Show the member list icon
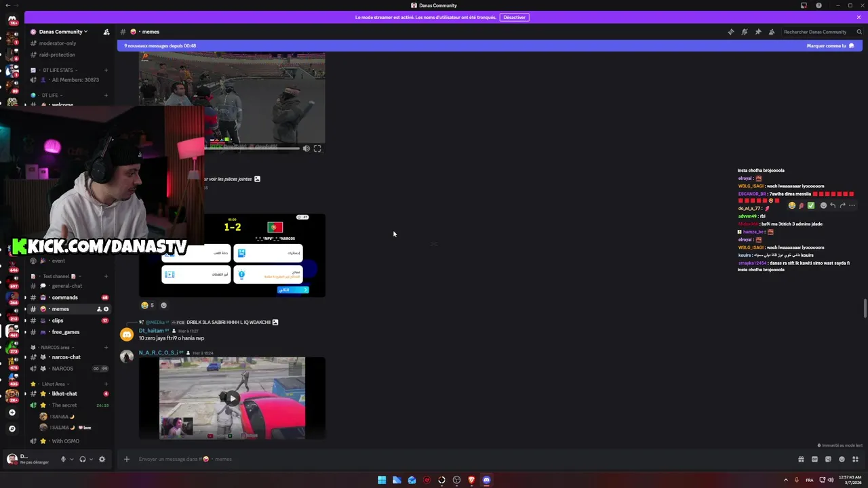Viewport: 868px width, 488px height. point(772,32)
